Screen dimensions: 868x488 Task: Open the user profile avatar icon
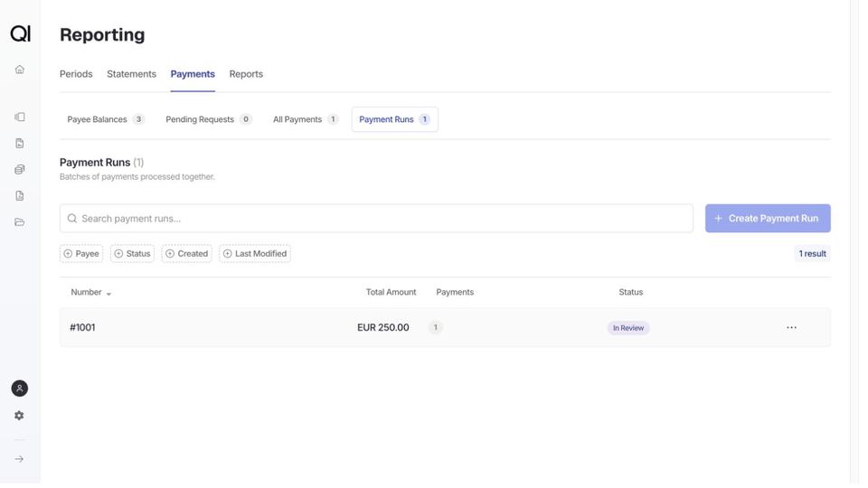[x=19, y=391]
